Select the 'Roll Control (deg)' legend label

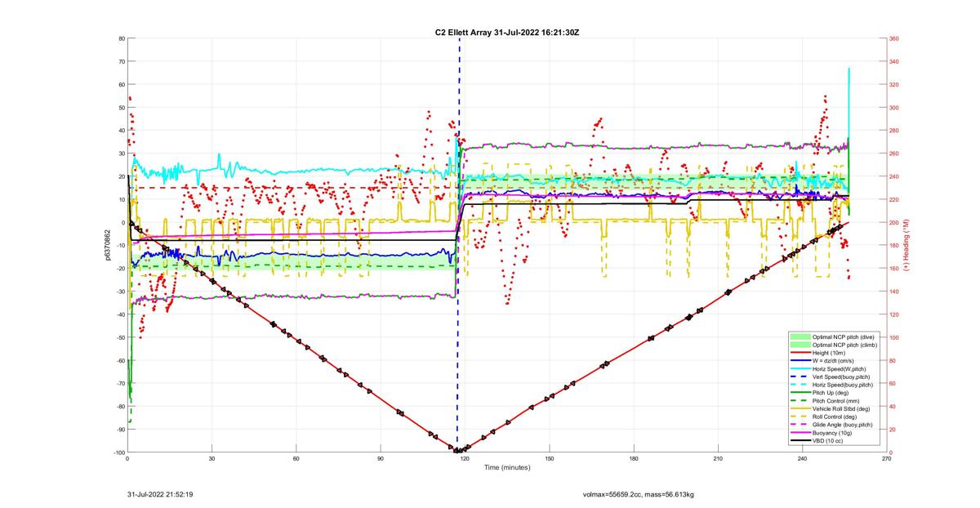pos(835,417)
